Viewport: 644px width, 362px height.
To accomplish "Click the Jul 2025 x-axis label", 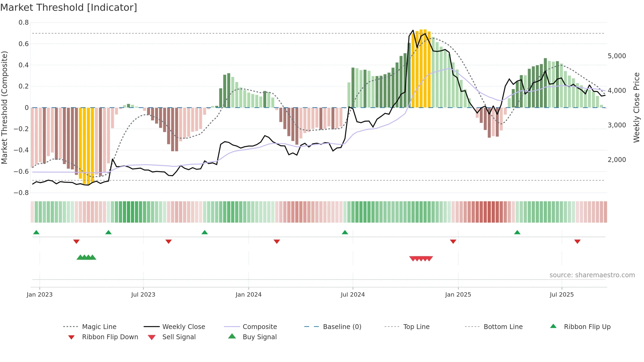I will click(x=562, y=294).
